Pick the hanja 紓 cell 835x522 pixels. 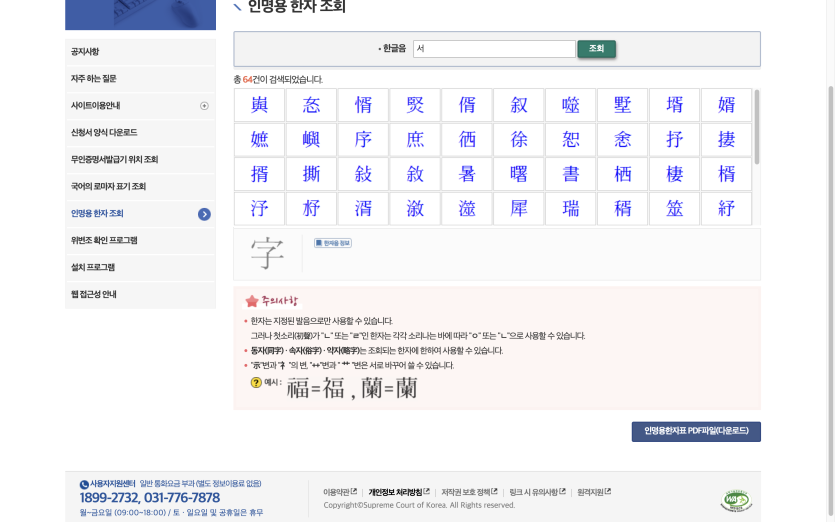click(727, 208)
